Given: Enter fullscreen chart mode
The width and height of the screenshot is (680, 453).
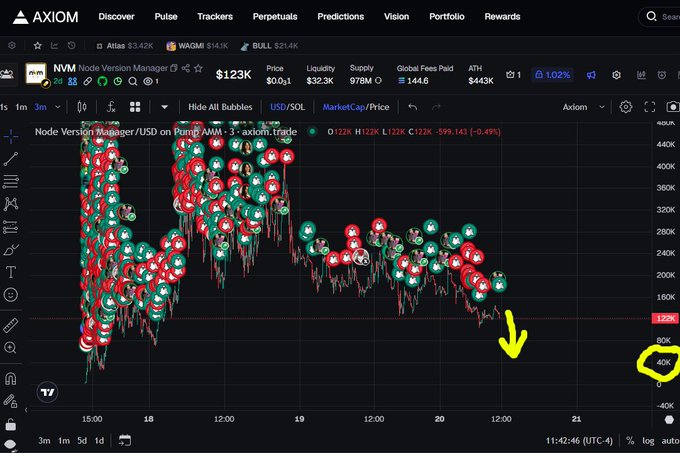Looking at the screenshot, I should 650,107.
